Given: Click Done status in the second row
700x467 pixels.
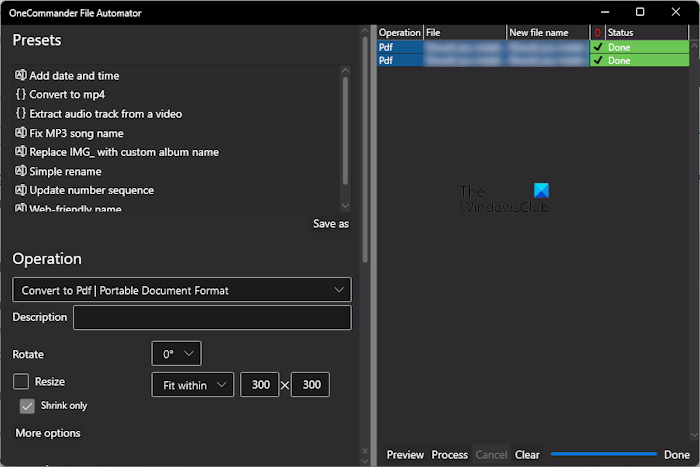Looking at the screenshot, I should pos(619,61).
